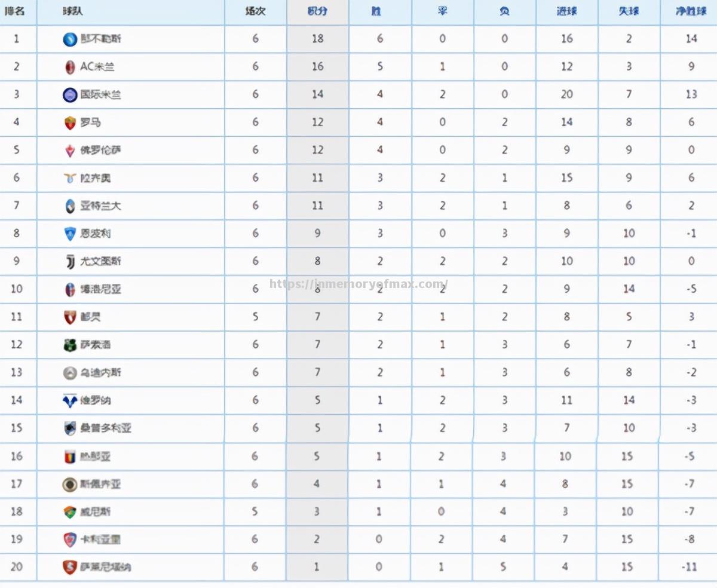Screen dimensions: 717x588
Task: Click the Torino crest in row 11
Action: click(x=70, y=317)
